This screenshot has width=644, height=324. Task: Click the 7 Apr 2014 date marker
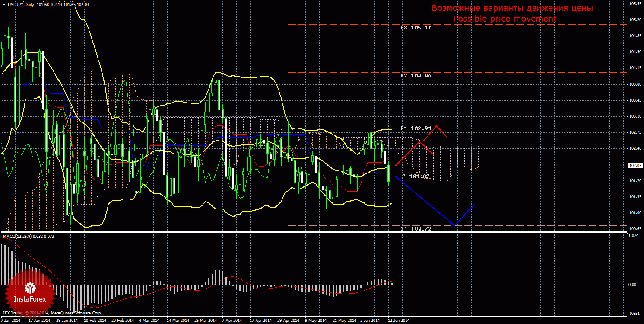pos(228,321)
